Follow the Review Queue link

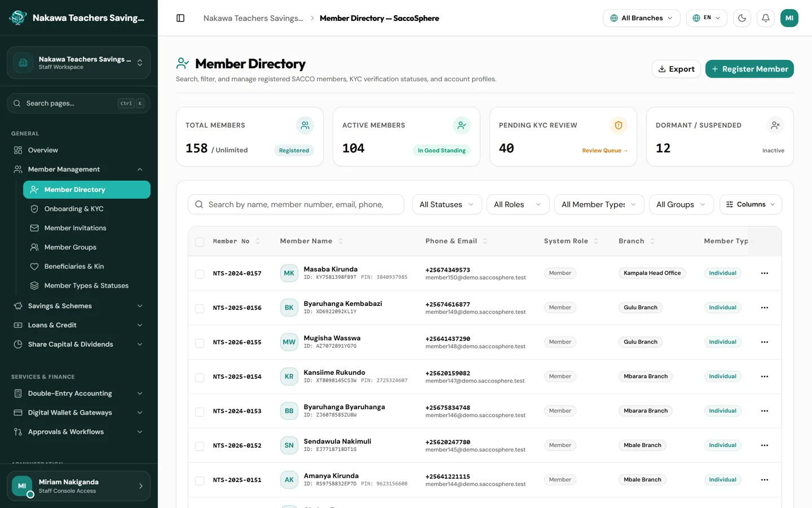click(x=605, y=151)
